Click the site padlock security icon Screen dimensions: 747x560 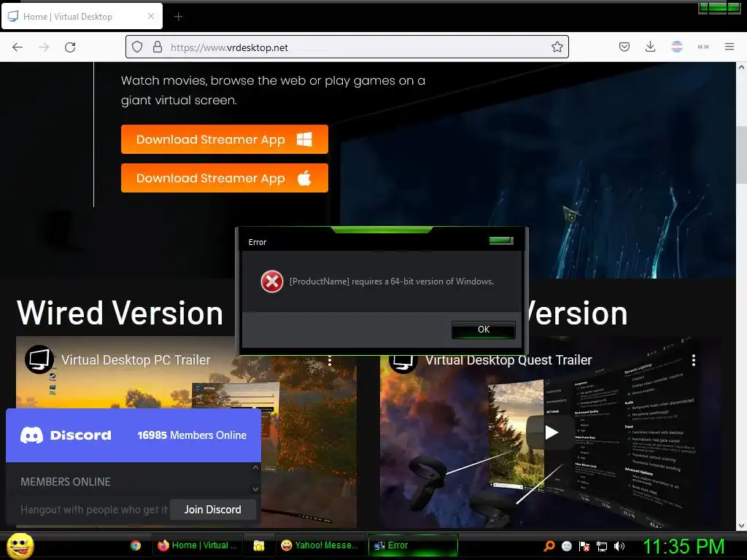pos(158,47)
